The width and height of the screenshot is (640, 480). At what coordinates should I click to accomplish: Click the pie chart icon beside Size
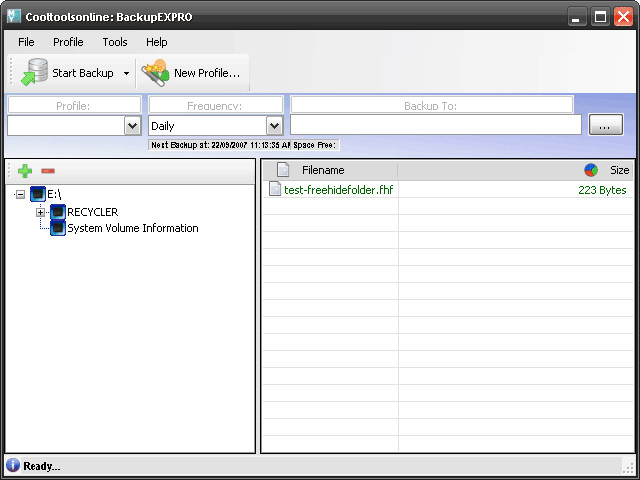(591, 170)
